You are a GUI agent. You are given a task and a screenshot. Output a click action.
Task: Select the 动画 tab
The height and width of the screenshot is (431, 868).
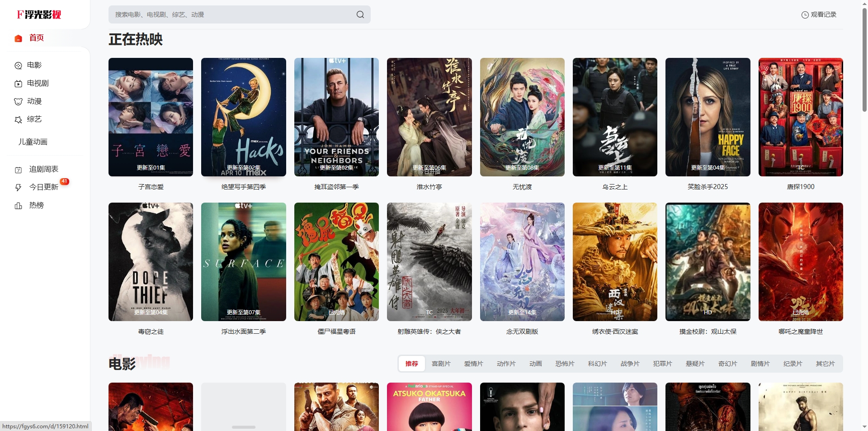tap(536, 364)
